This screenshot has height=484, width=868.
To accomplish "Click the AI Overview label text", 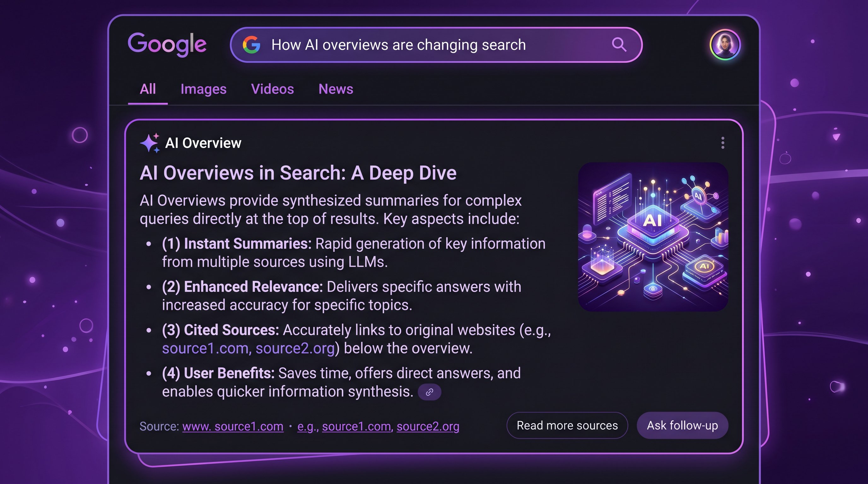I will point(203,143).
